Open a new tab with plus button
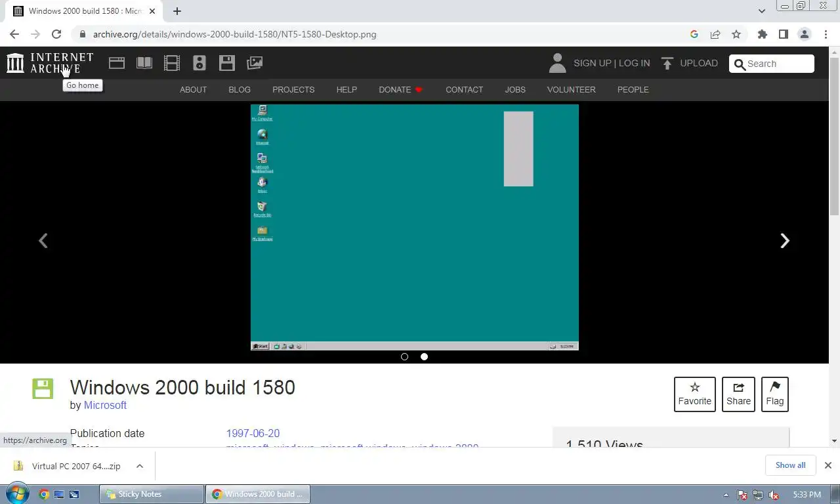The width and height of the screenshot is (840, 504). (177, 11)
